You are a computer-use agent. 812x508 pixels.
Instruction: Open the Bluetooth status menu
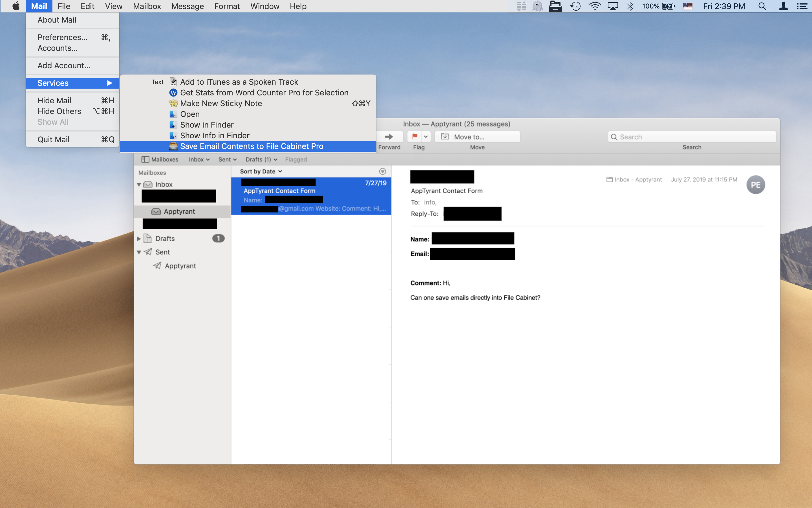pyautogui.click(x=630, y=6)
